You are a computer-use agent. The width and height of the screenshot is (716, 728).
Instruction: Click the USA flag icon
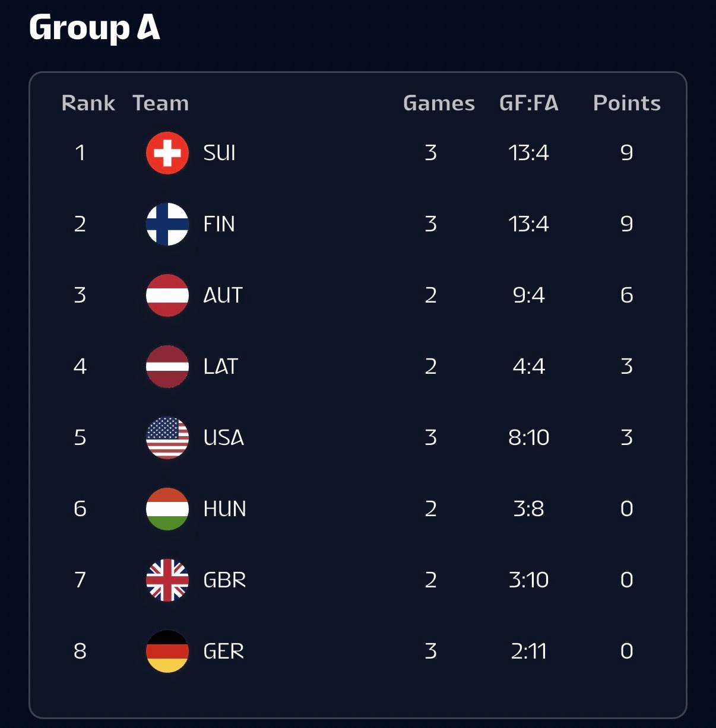click(167, 438)
